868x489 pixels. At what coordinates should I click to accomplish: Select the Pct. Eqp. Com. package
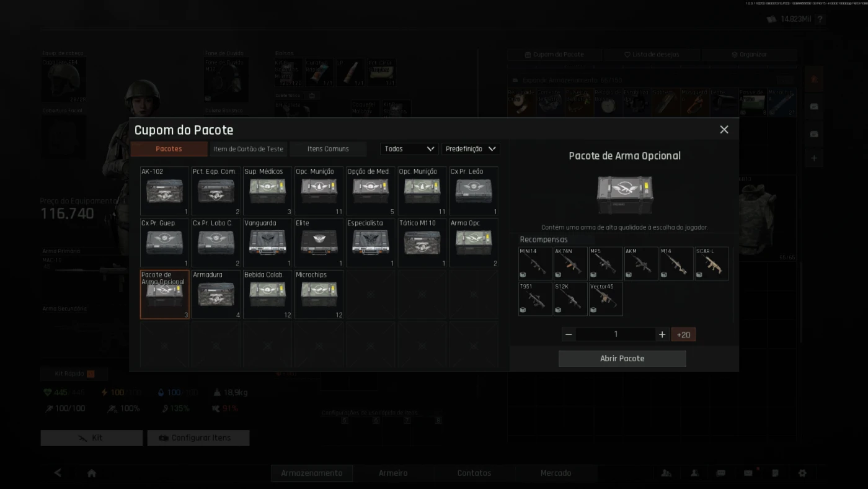[x=216, y=191]
